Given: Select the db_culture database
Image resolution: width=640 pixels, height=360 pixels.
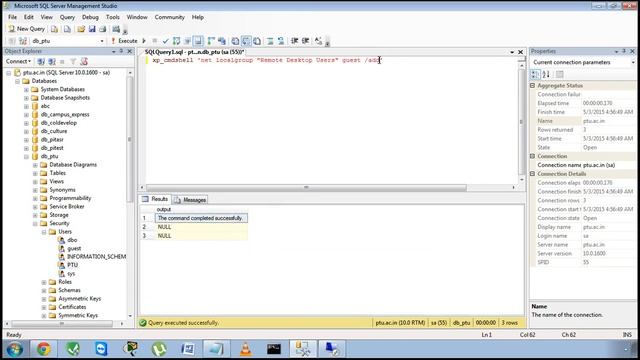Looking at the screenshot, I should [x=54, y=131].
